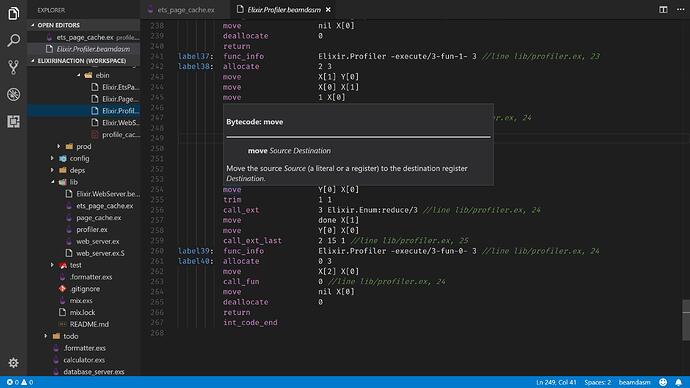Click call_fun instruction on line 263

[x=241, y=282]
